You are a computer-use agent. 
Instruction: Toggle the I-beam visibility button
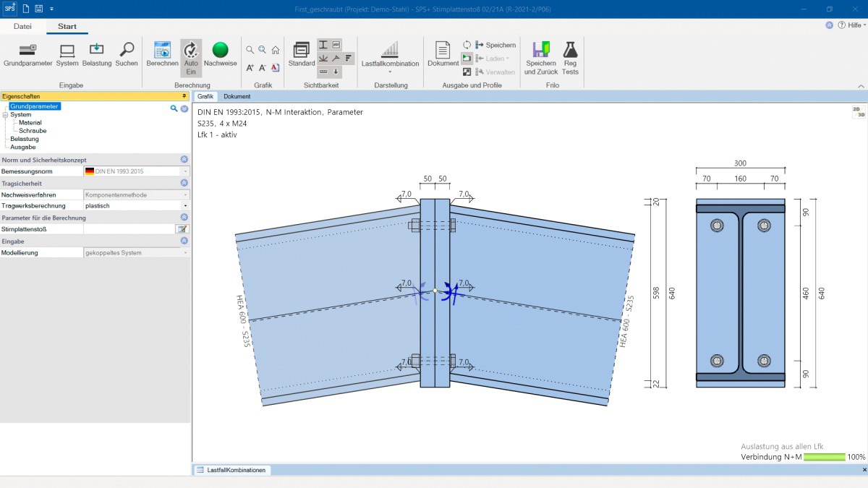(x=323, y=45)
